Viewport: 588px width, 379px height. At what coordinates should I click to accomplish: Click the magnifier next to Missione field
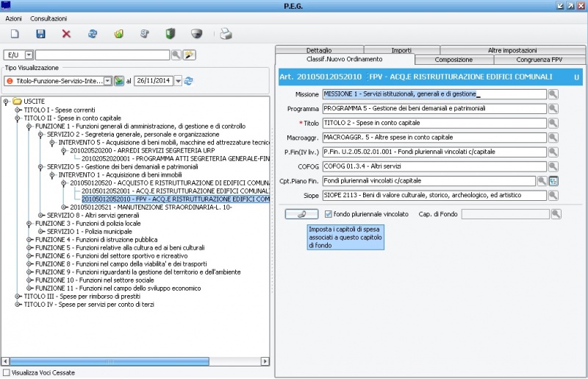pyautogui.click(x=554, y=94)
